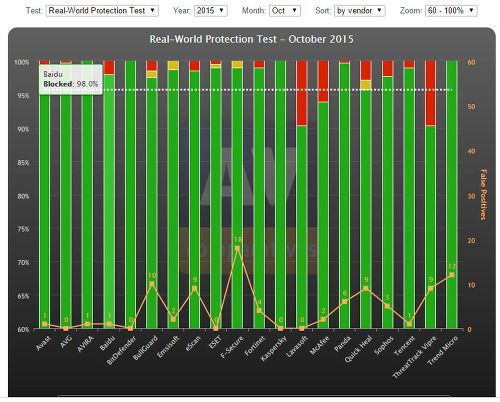Click the F-Secure vendor label
The width and height of the screenshot is (500, 402).
pyautogui.click(x=232, y=347)
